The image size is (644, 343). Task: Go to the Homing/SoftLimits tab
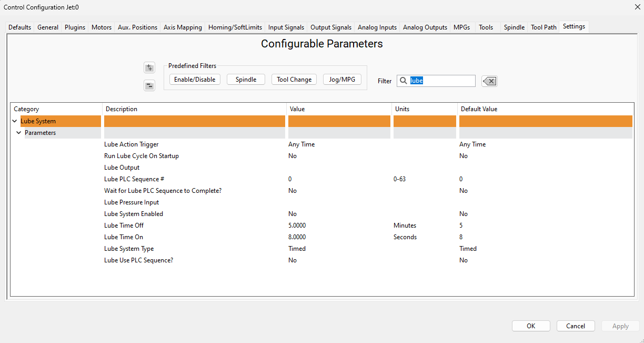coord(235,27)
